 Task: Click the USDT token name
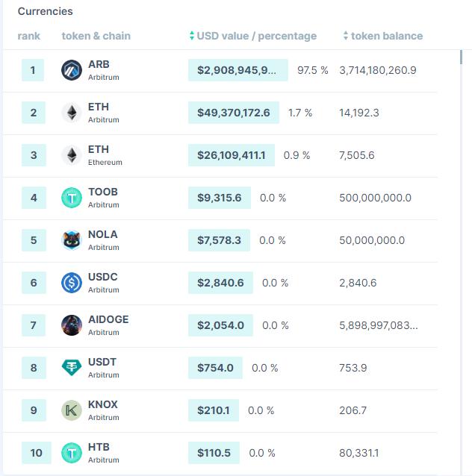pyautogui.click(x=102, y=362)
